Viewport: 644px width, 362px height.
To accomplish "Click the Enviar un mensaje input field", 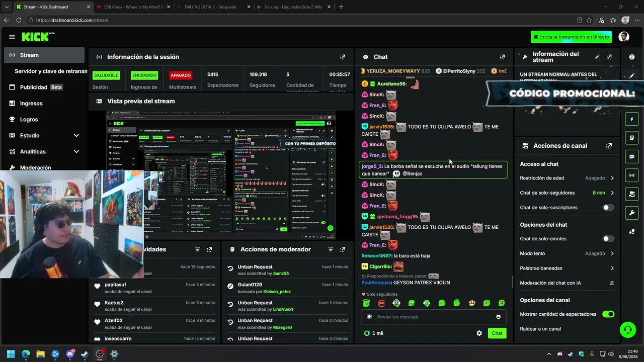I will 434,317.
